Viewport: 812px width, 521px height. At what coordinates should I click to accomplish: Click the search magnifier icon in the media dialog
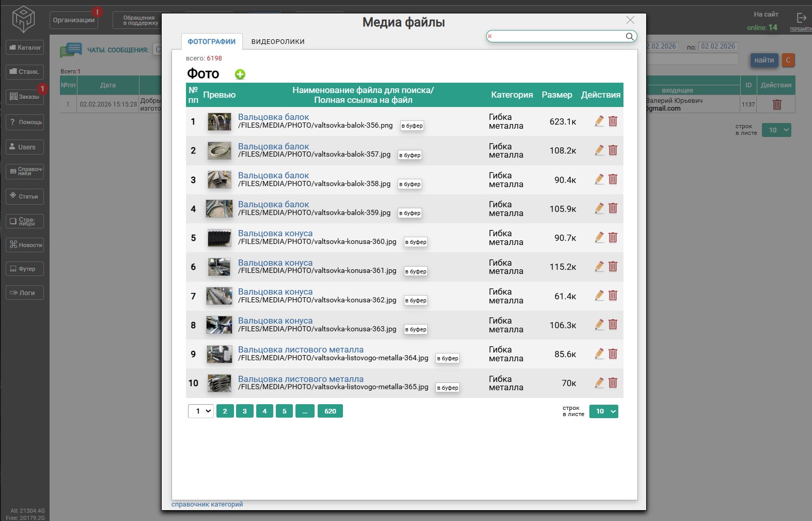[630, 36]
